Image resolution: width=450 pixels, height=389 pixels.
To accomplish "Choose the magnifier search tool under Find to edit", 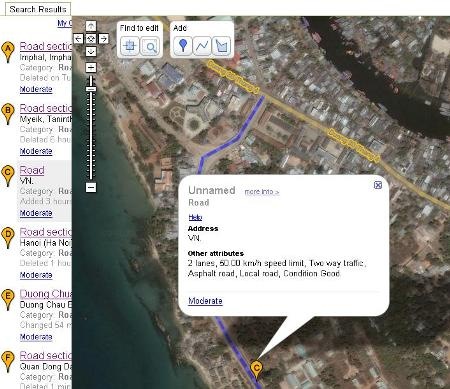I will click(150, 46).
